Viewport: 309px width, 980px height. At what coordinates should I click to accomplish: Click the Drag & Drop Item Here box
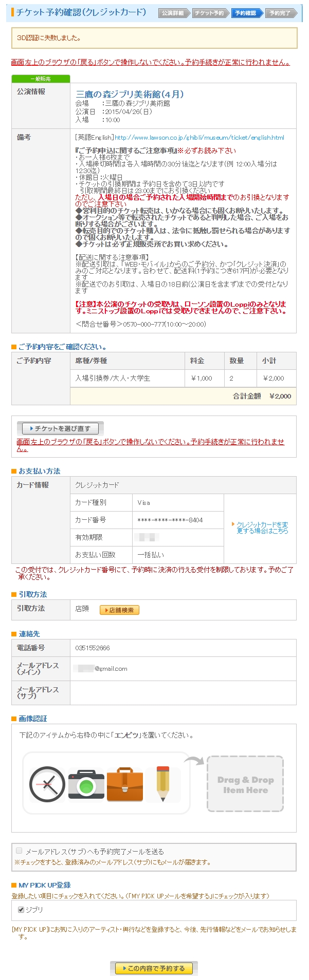pyautogui.click(x=245, y=784)
